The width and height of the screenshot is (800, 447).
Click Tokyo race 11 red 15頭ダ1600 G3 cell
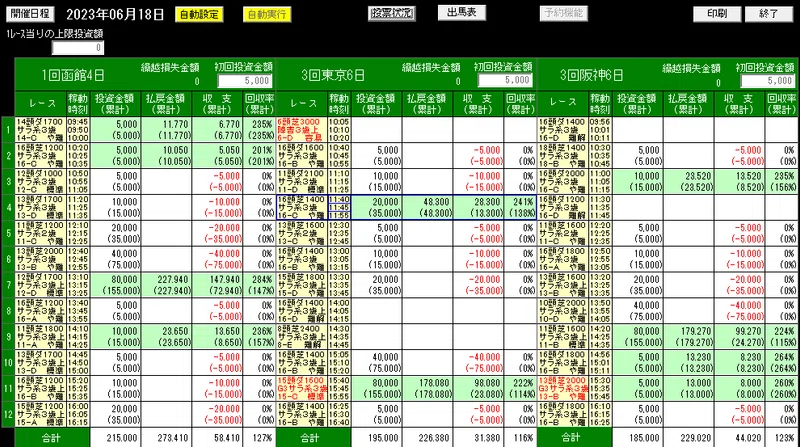click(302, 388)
